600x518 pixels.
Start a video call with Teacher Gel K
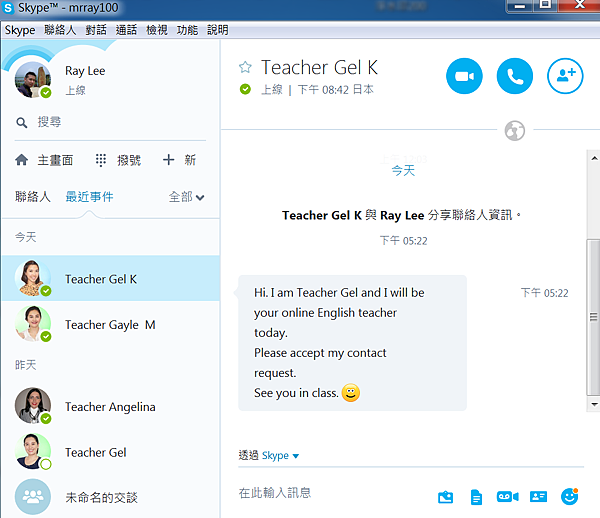pyautogui.click(x=464, y=76)
